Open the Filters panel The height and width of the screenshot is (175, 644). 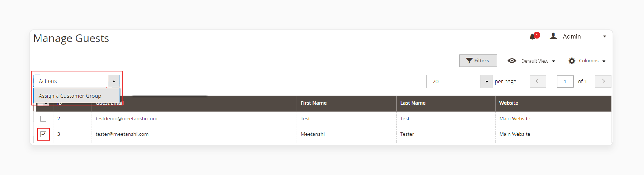(478, 60)
